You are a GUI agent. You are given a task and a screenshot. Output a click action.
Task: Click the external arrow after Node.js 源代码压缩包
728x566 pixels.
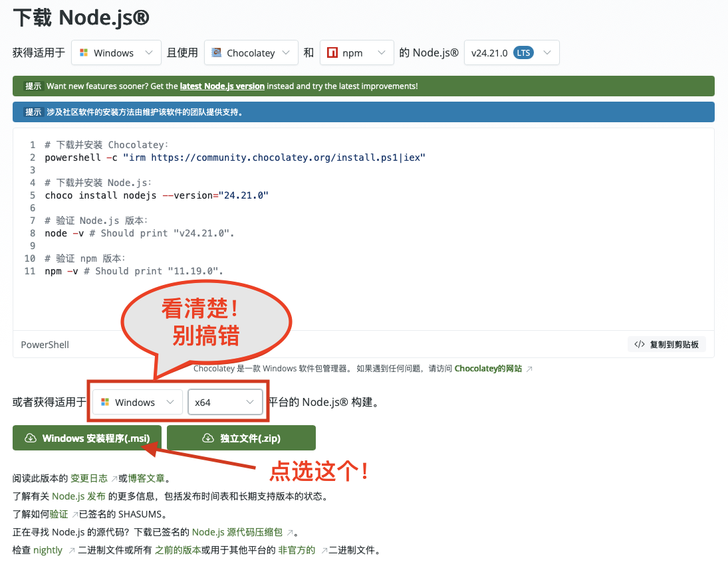290,533
